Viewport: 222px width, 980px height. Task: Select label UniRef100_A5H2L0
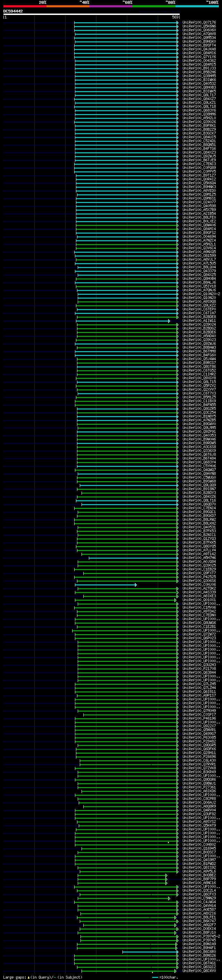point(199,118)
